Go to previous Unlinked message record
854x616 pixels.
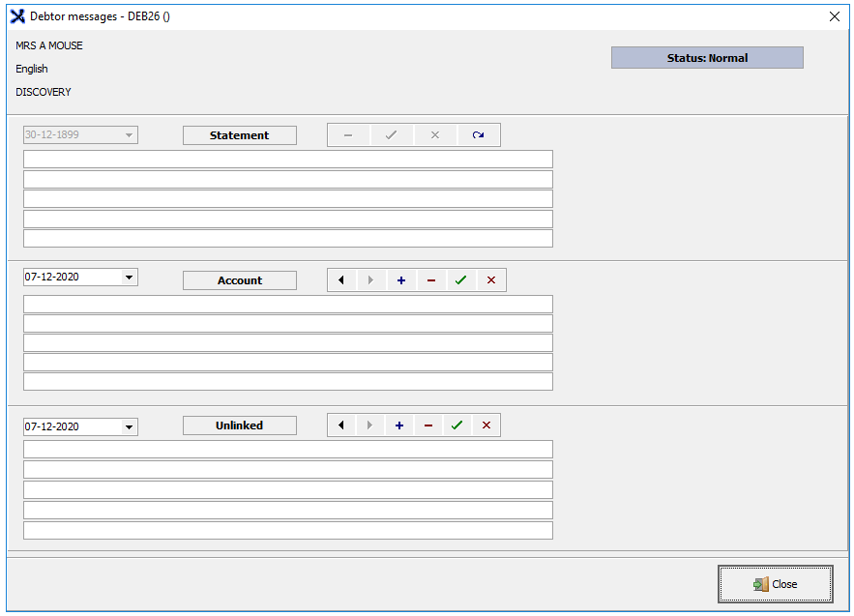pyautogui.click(x=341, y=425)
